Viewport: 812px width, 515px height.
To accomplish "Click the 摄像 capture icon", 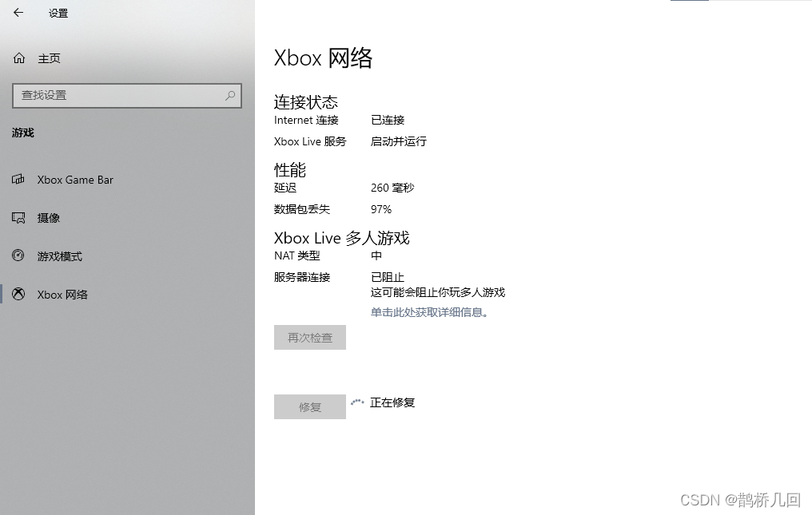I will point(18,218).
